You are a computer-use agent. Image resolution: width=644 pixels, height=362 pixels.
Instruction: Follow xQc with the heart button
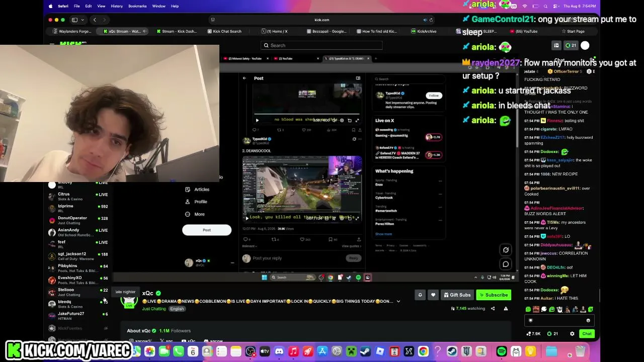pos(433,295)
